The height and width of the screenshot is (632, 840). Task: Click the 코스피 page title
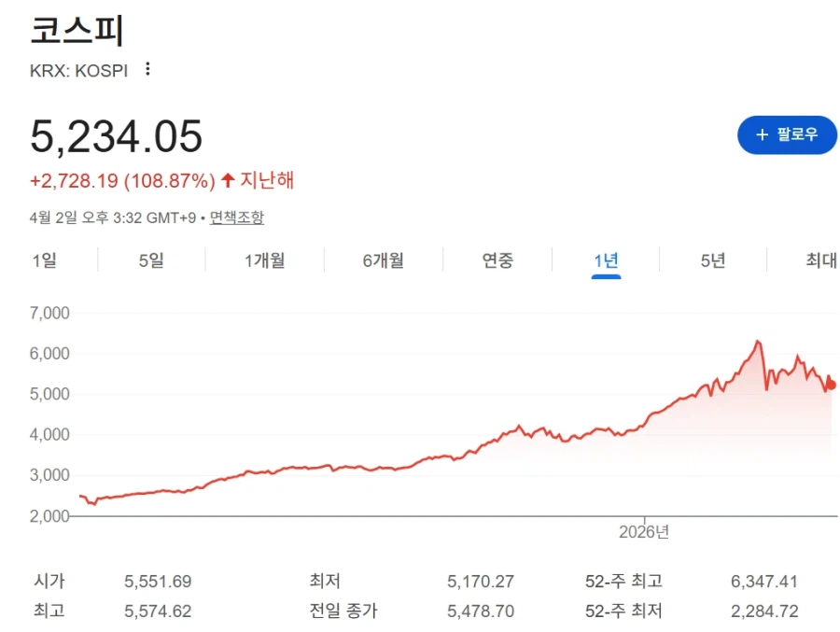(x=77, y=32)
